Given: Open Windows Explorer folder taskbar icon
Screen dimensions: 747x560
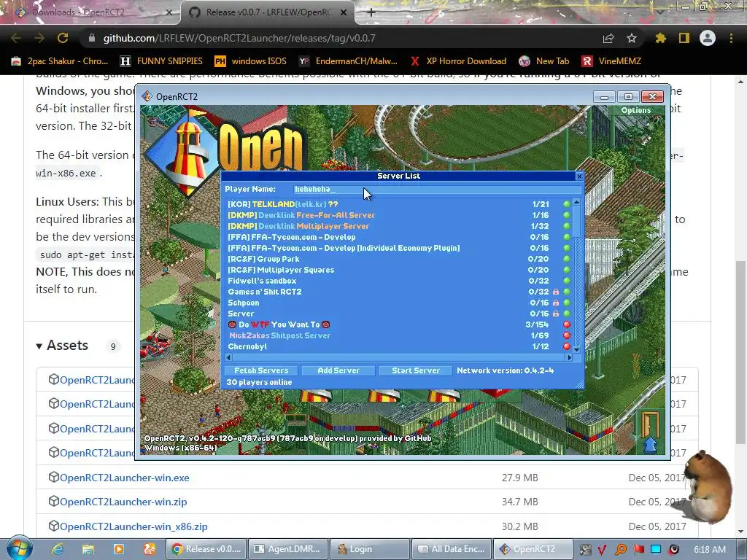Looking at the screenshot, I should click(x=88, y=549).
